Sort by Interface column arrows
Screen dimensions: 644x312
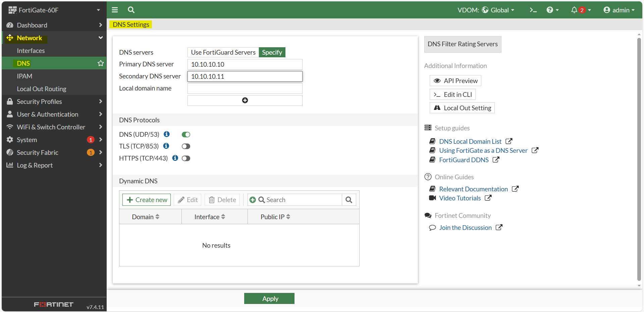(223, 217)
